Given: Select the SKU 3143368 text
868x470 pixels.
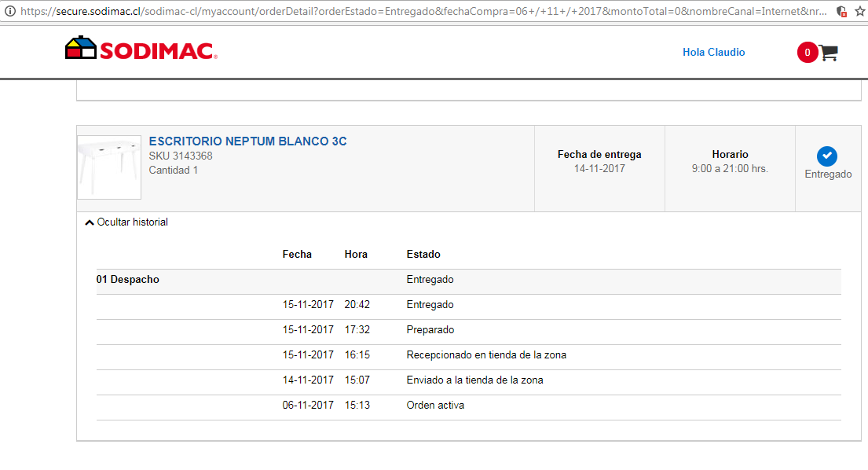Looking at the screenshot, I should click(x=181, y=156).
